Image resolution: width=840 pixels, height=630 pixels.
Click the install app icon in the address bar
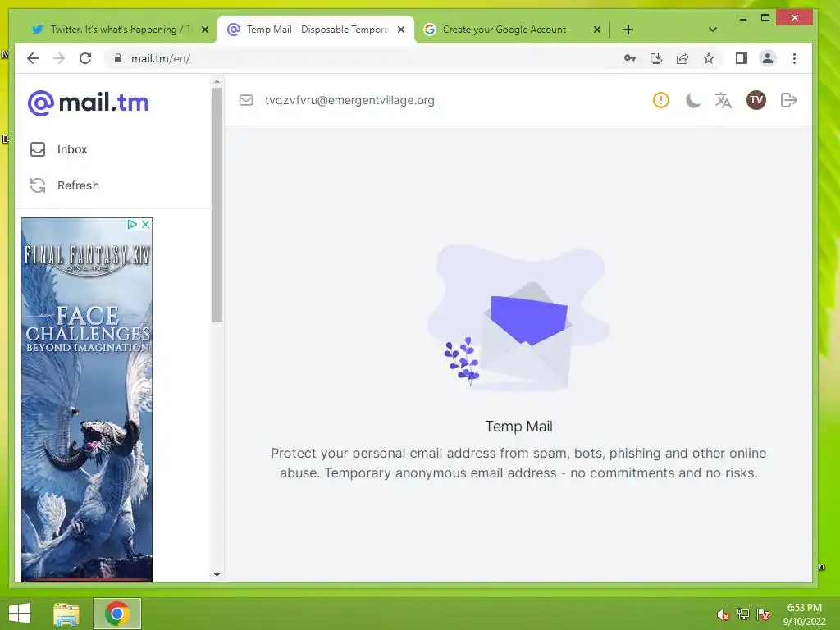coord(655,58)
